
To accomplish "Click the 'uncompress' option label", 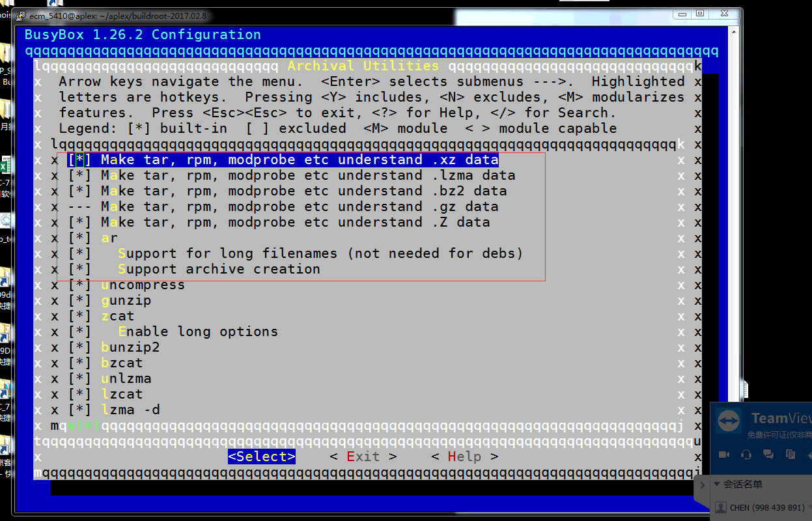I will [x=143, y=285].
